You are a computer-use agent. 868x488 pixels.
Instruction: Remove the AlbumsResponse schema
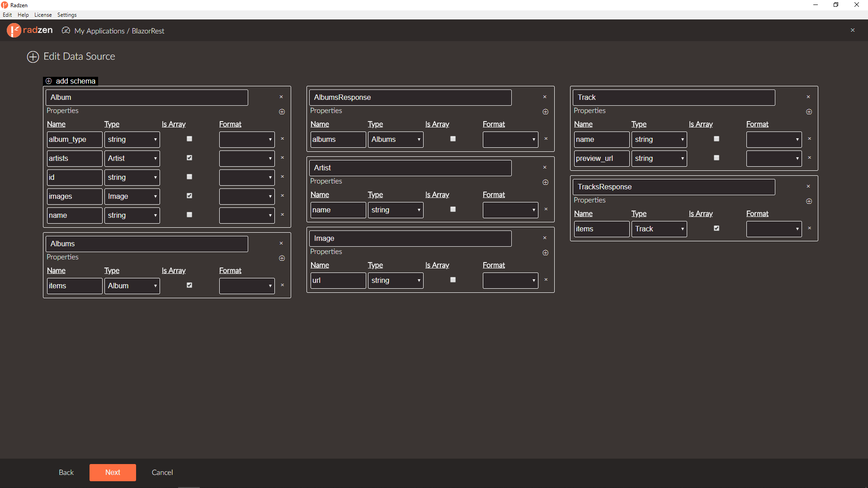point(545,97)
